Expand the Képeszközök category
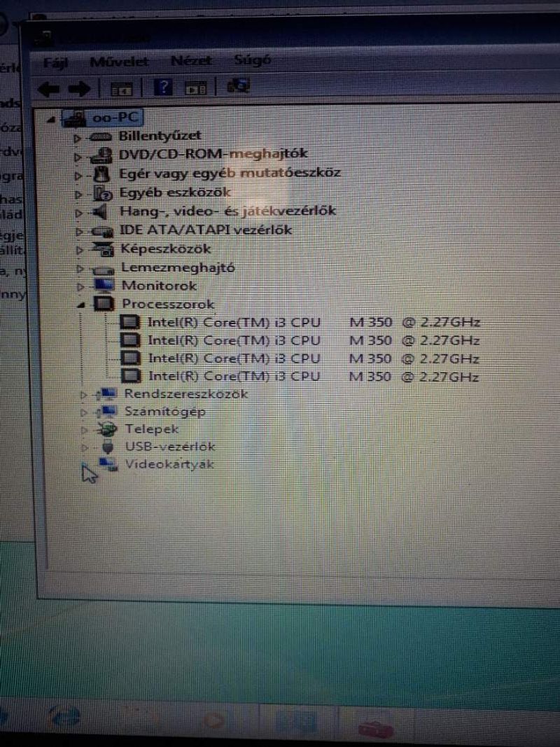 [x=80, y=250]
